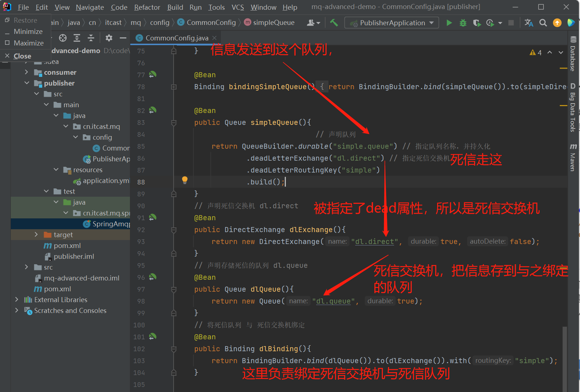Unfold collapsed code on line 78

[174, 87]
